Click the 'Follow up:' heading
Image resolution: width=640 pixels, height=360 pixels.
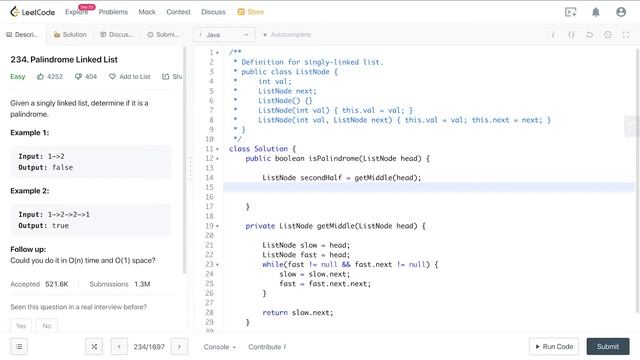click(28, 249)
